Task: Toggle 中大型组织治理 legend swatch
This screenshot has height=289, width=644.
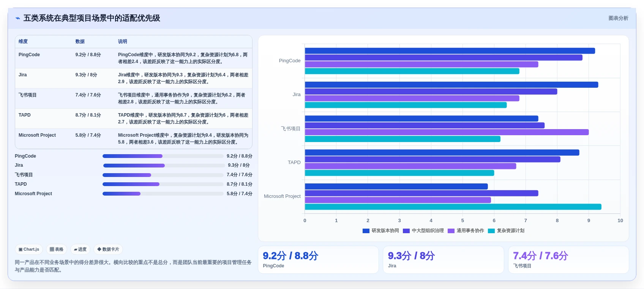Action: pyautogui.click(x=406, y=231)
